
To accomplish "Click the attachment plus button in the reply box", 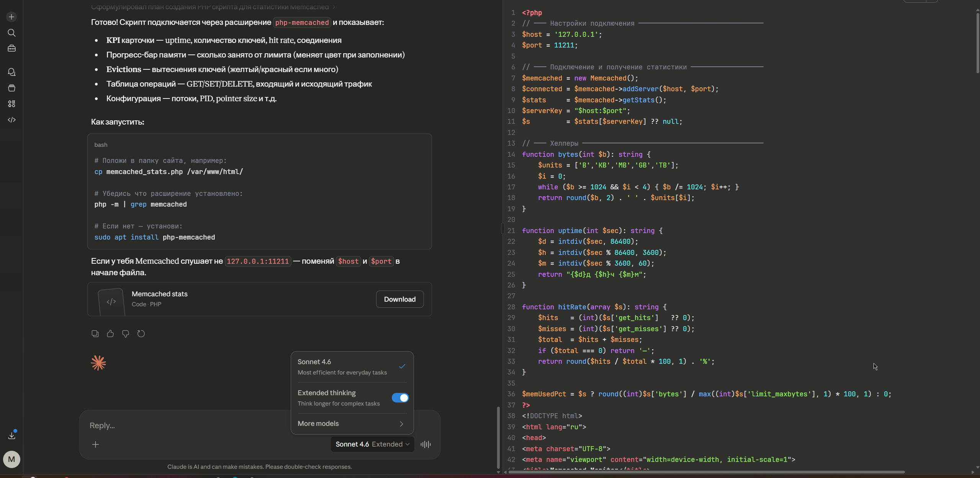I will [96, 445].
